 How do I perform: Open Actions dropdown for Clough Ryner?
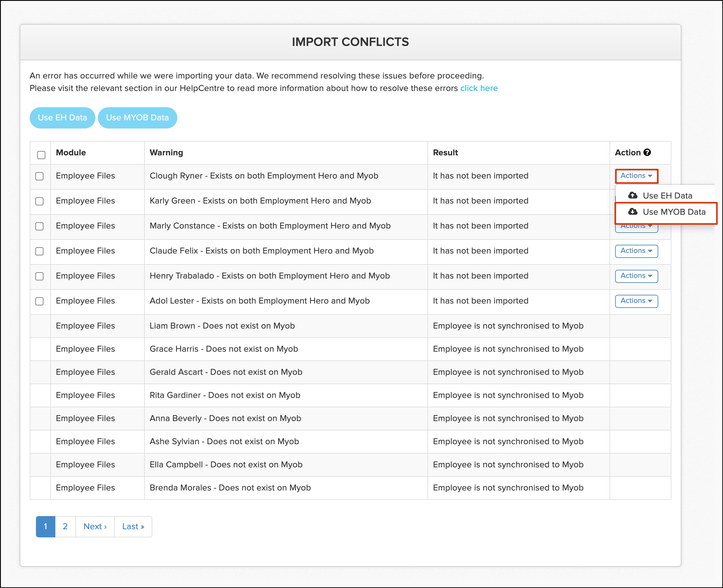click(636, 176)
